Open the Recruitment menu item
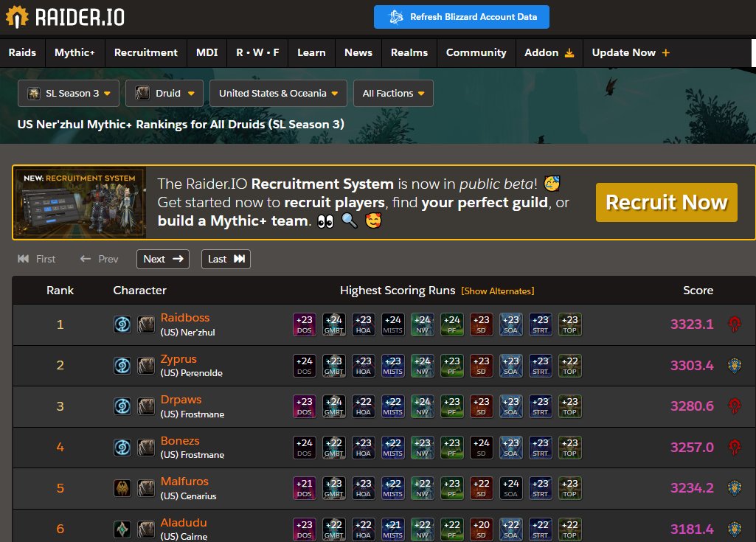756x542 pixels. [145, 52]
